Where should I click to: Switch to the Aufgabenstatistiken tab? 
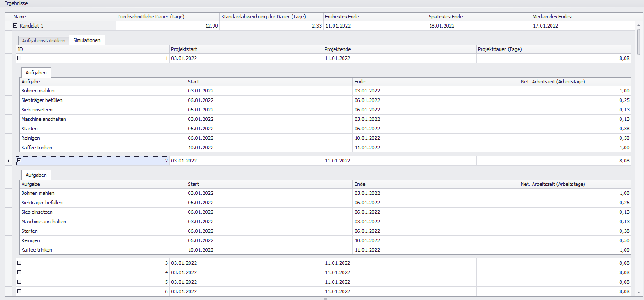click(43, 41)
